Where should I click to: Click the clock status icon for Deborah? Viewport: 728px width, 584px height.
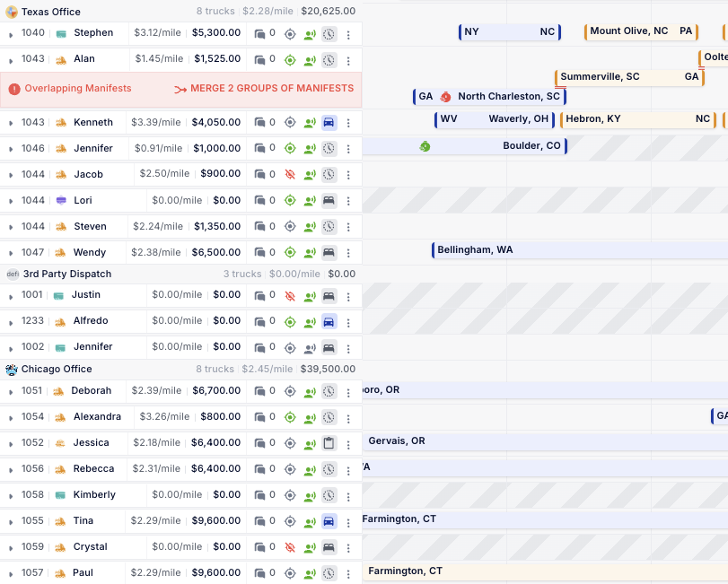coord(329,392)
